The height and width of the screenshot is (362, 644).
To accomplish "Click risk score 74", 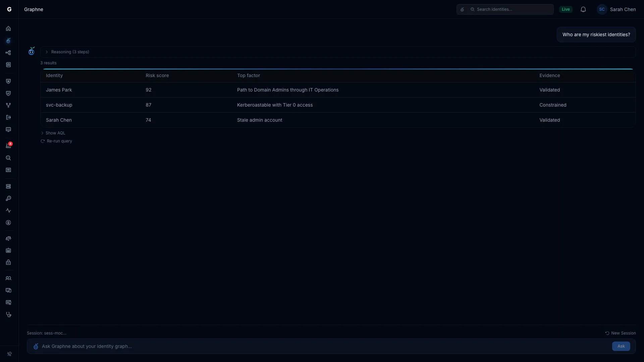I will [x=149, y=120].
